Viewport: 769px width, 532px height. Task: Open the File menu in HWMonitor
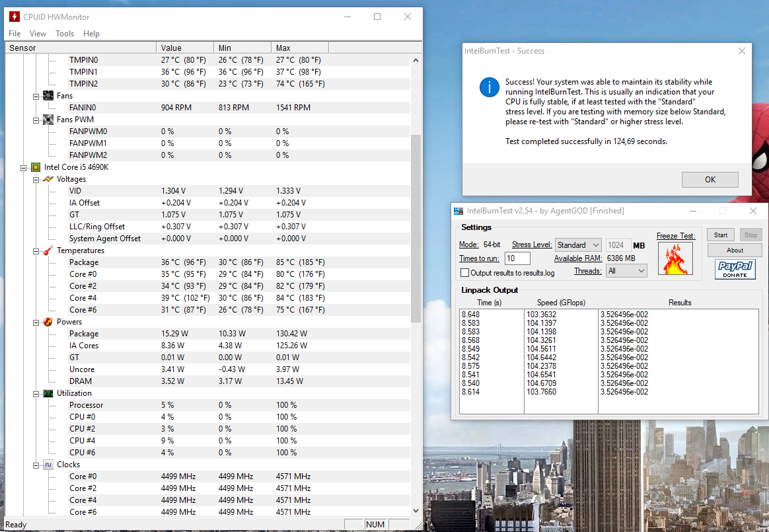point(15,33)
